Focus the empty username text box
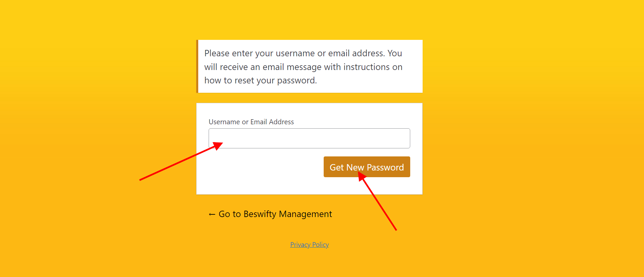Image resolution: width=644 pixels, height=277 pixels. 309,138
